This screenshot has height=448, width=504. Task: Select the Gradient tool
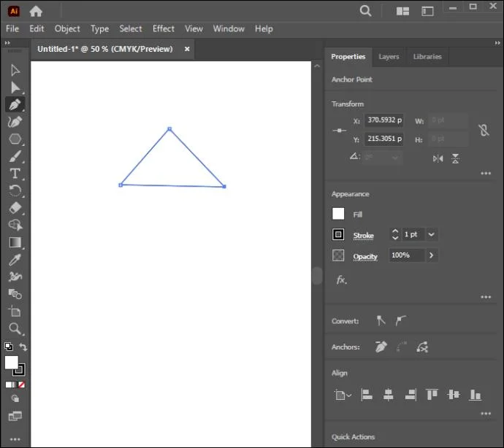pos(15,242)
